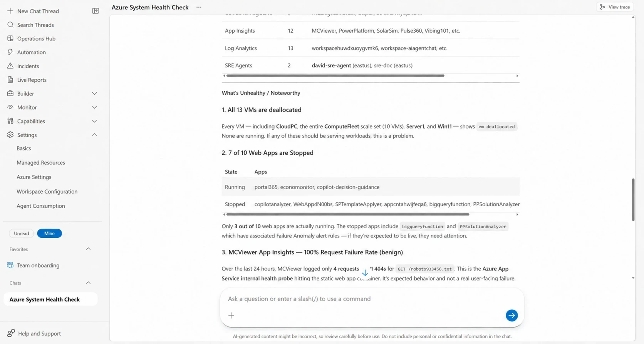Open Workspace Configuration page
The width and height of the screenshot is (644, 344).
point(47,191)
